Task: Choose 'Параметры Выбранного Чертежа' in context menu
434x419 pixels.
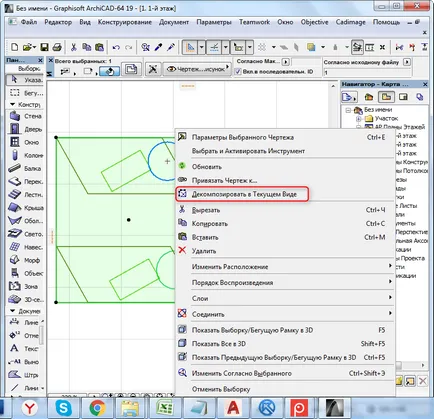Action: click(x=285, y=137)
